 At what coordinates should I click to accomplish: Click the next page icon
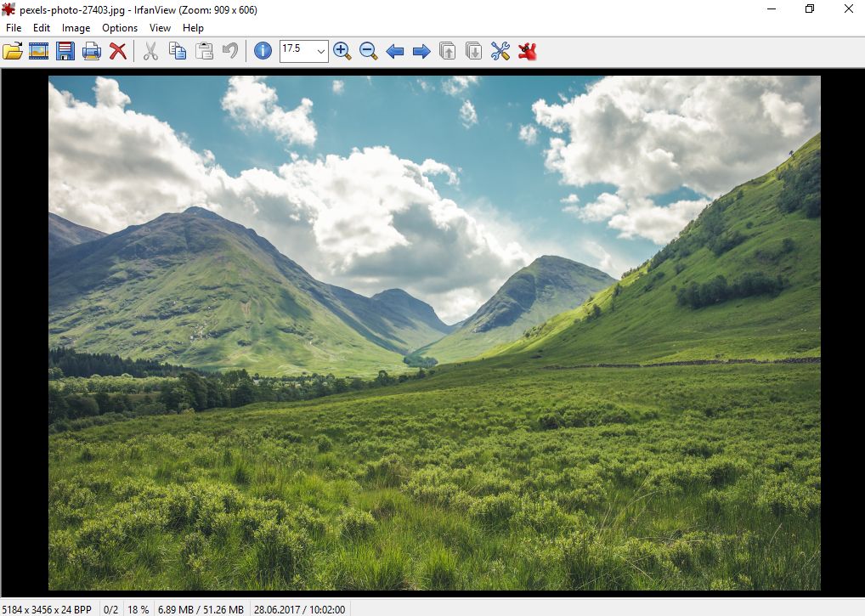click(x=474, y=51)
